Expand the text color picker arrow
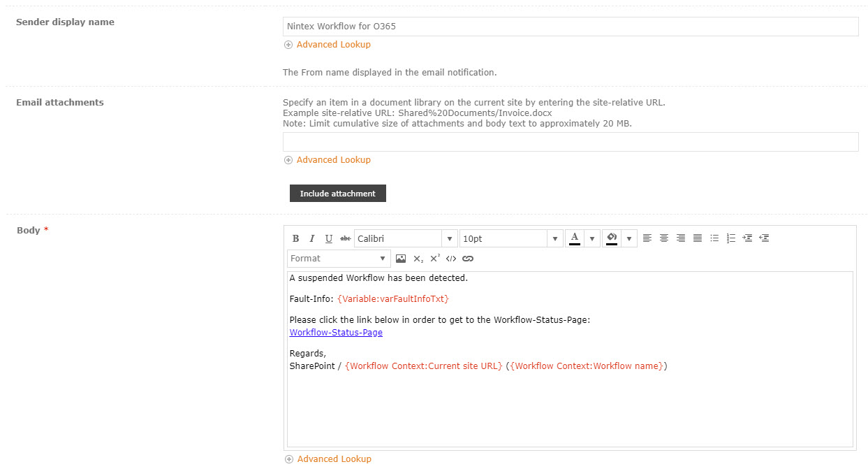The image size is (868, 469). click(592, 238)
